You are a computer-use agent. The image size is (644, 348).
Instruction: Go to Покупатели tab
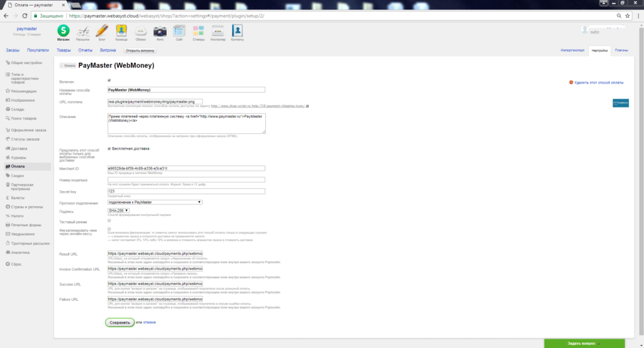tap(38, 50)
